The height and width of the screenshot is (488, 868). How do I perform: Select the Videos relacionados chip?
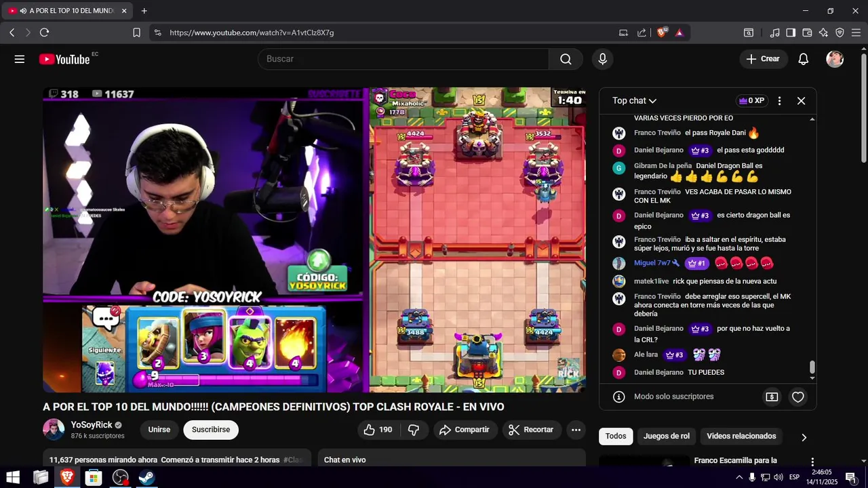(741, 436)
